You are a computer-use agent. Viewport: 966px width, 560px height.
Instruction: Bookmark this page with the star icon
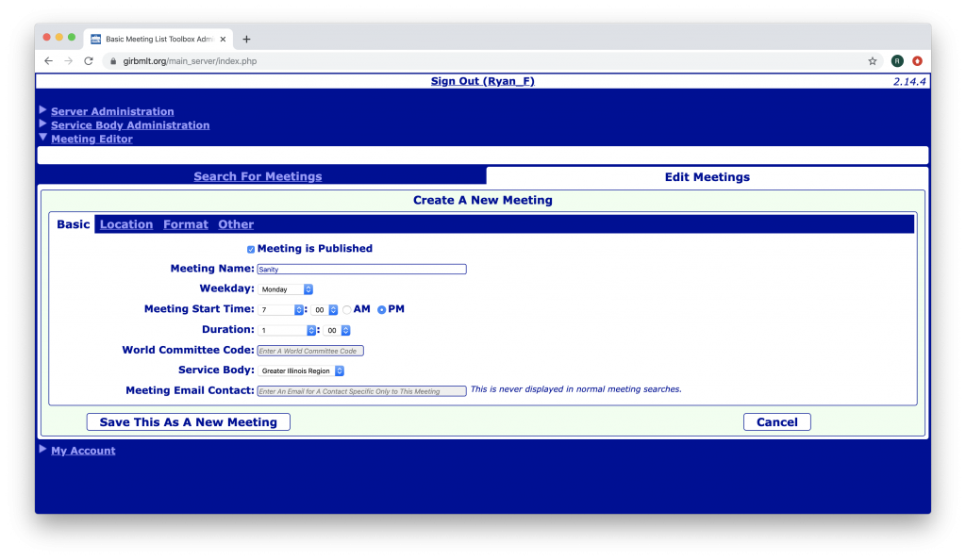coord(873,61)
